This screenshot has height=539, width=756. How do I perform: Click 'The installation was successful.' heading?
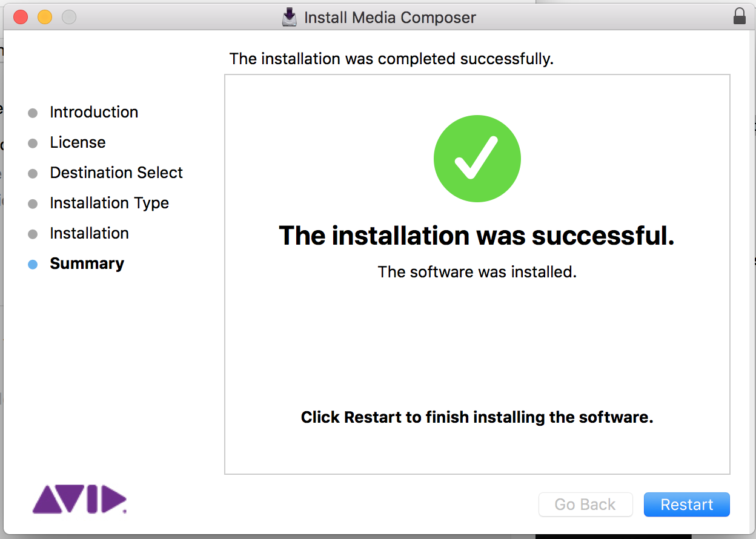coord(477,236)
